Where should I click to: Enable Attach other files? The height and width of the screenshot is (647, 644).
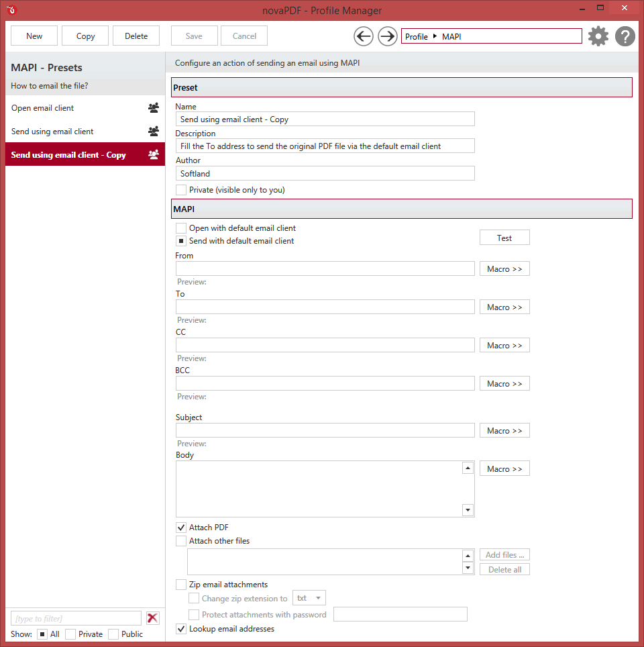pyautogui.click(x=180, y=541)
